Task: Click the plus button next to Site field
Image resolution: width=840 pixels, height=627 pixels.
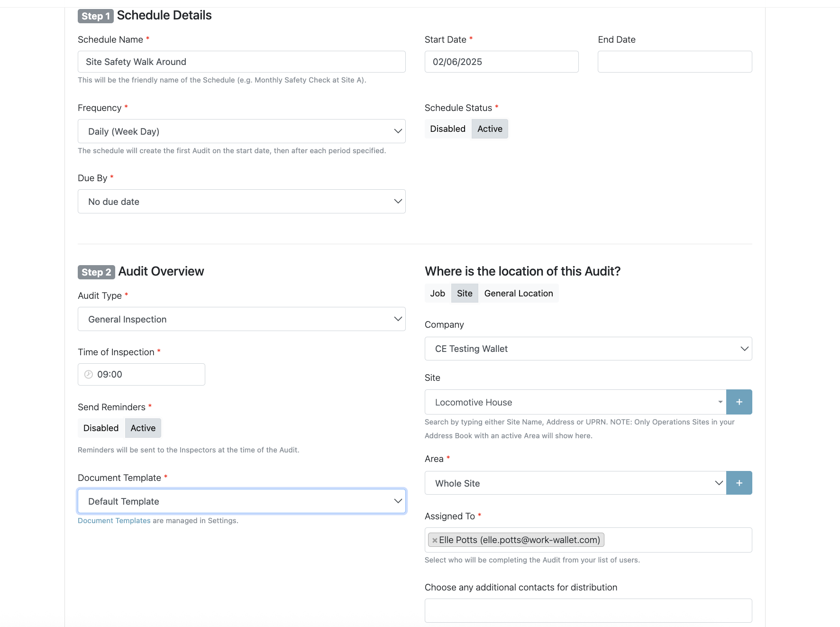Action: tap(739, 402)
